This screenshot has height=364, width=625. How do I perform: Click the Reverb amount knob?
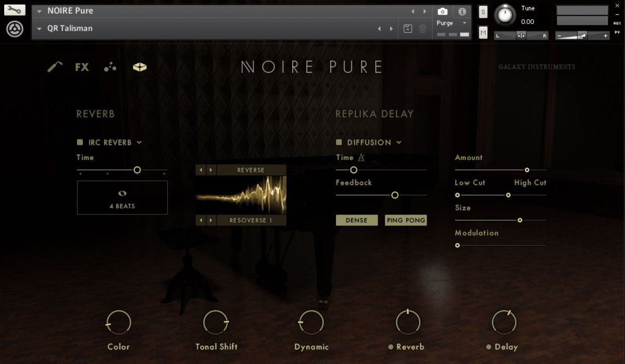click(408, 322)
